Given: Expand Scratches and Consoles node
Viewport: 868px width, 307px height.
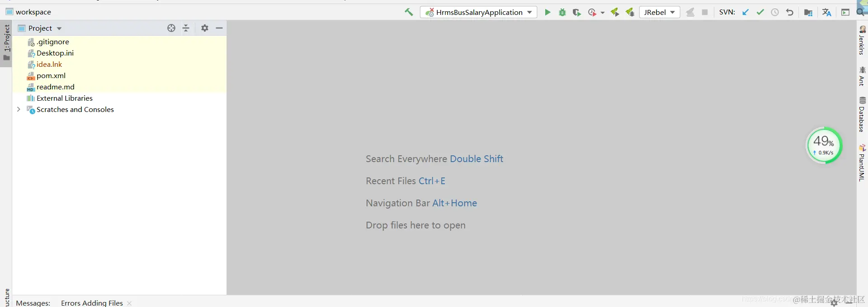Looking at the screenshot, I should 19,109.
